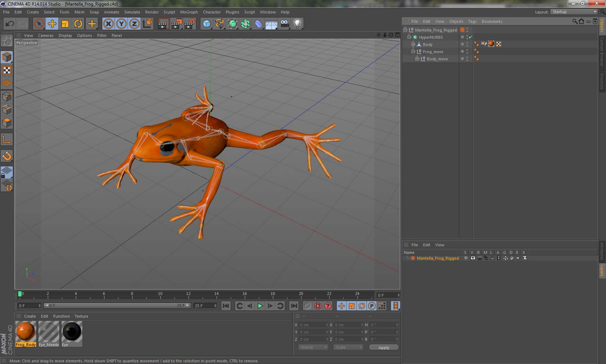The height and width of the screenshot is (364, 606).
Task: Collapse Mantella_Frog_Rigged tree node
Action: (x=405, y=30)
